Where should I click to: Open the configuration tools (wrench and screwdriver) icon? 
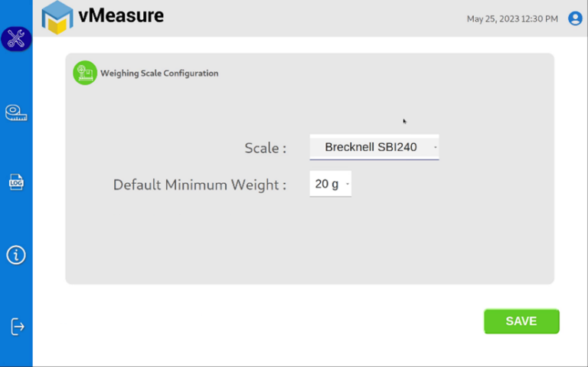[x=16, y=38]
